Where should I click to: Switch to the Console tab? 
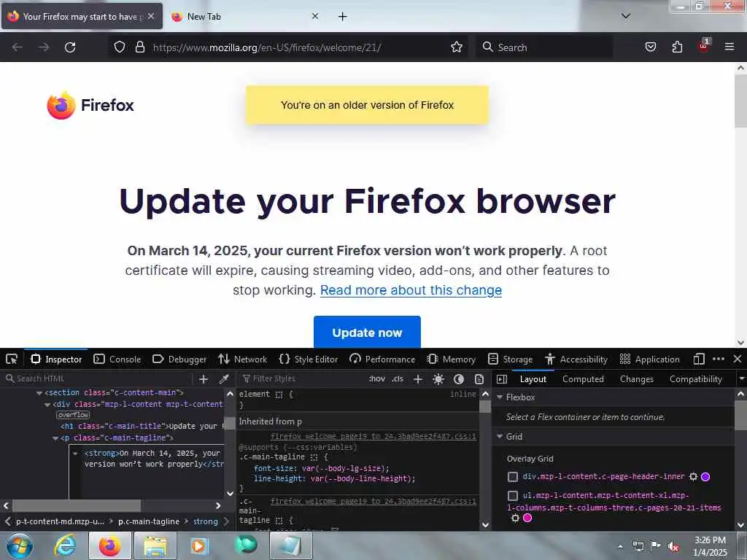[x=117, y=359]
